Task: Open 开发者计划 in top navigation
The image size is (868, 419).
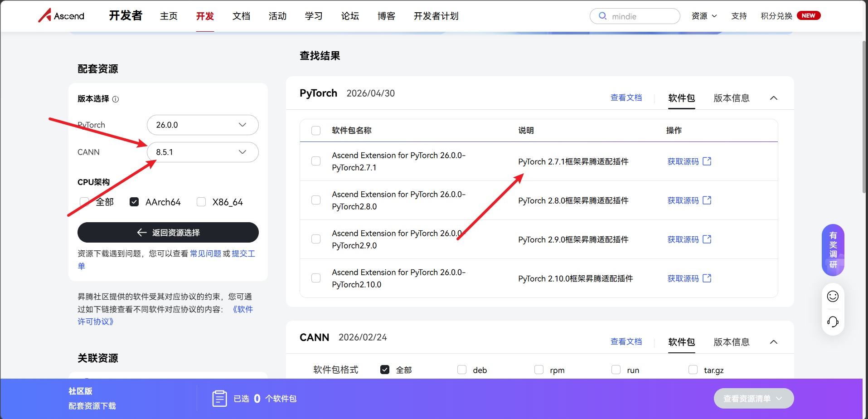Action: coord(436,16)
